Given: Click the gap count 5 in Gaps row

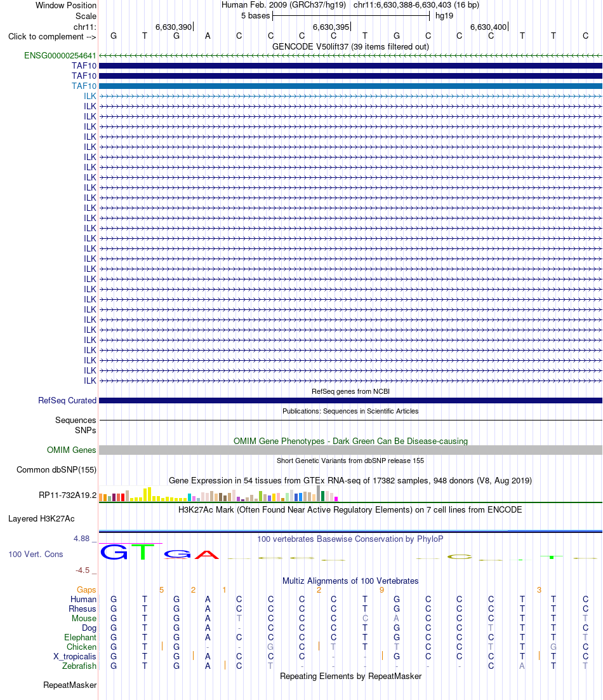Looking at the screenshot, I should (x=161, y=589).
